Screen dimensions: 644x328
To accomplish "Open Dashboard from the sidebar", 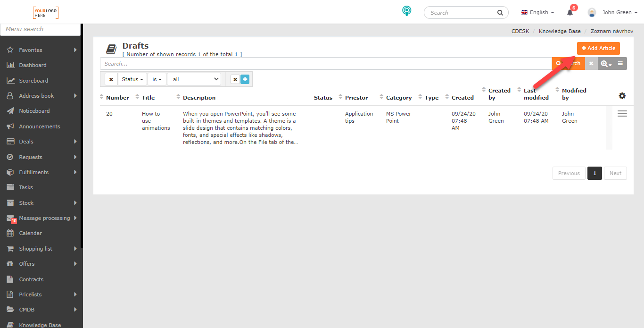I will (x=33, y=65).
